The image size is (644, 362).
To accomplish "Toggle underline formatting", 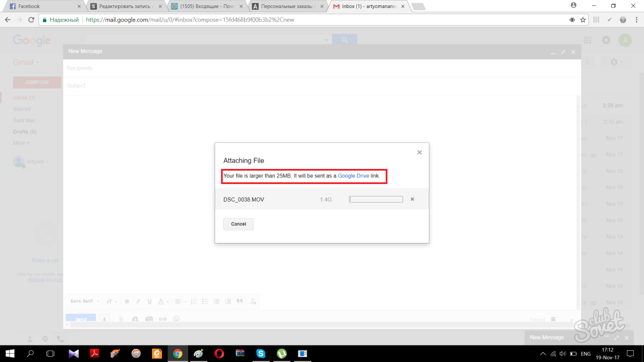I will tap(149, 301).
